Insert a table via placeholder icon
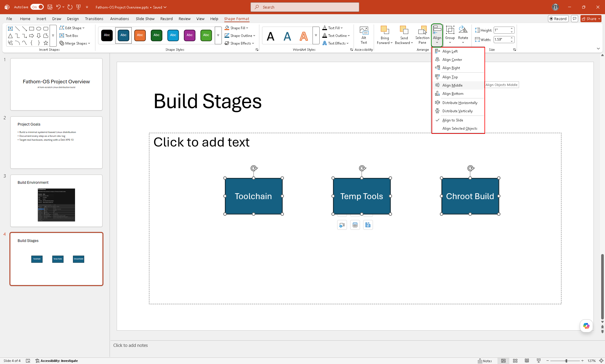The width and height of the screenshot is (605, 364). point(355,225)
